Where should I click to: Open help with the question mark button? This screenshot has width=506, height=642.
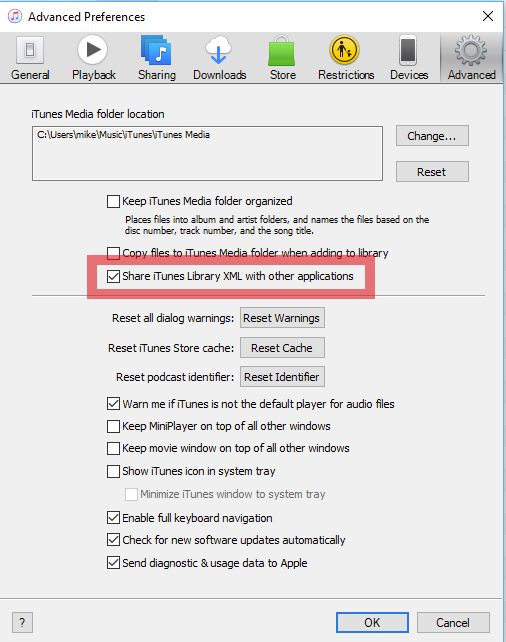point(22,623)
